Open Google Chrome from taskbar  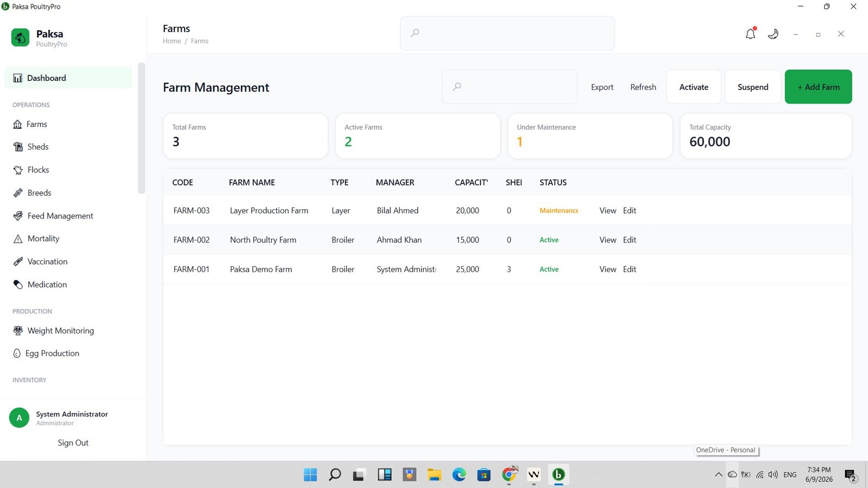click(509, 475)
